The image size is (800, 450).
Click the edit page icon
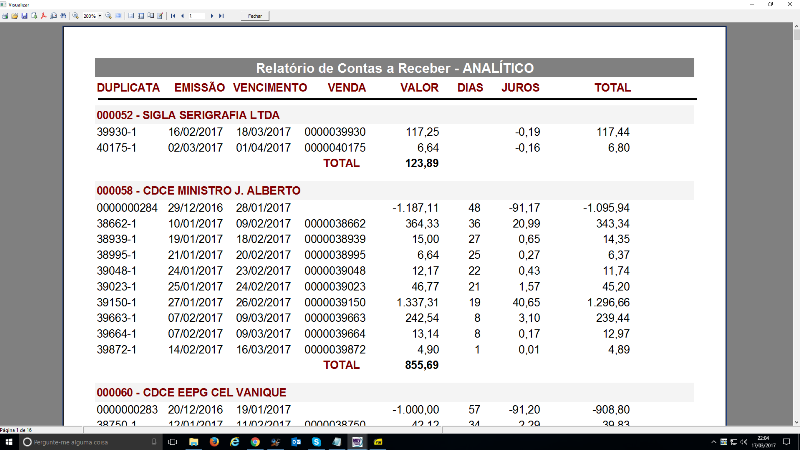(x=160, y=16)
